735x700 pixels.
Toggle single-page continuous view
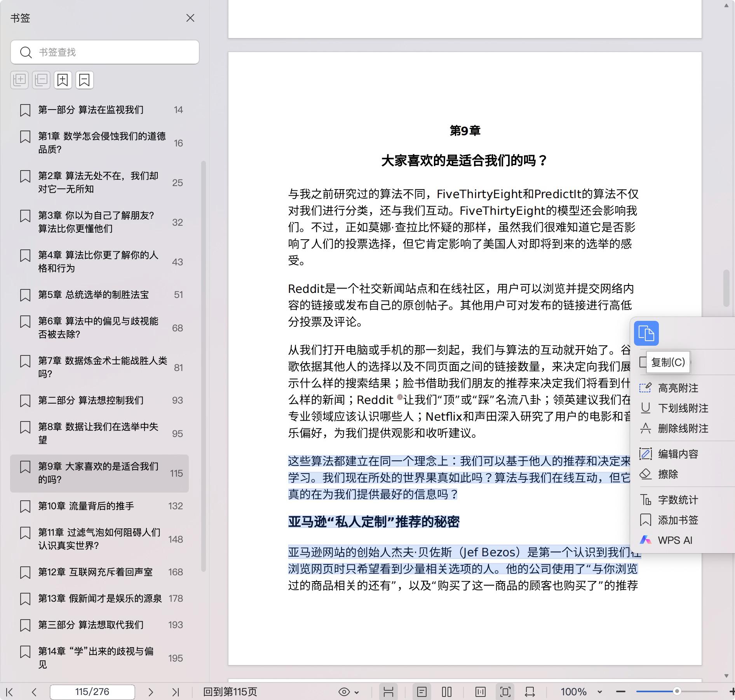[x=421, y=691]
